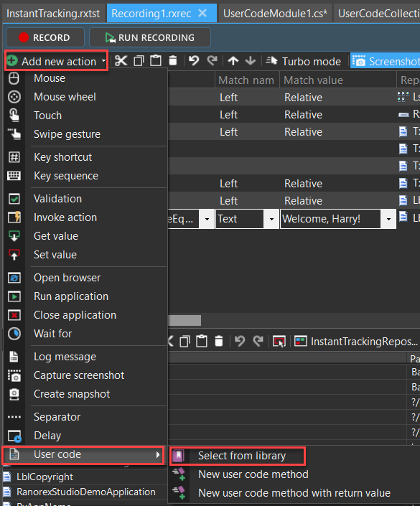The width and height of the screenshot is (420, 511).
Task: Switch to the UserCodeCollection tab
Action: tap(378, 14)
